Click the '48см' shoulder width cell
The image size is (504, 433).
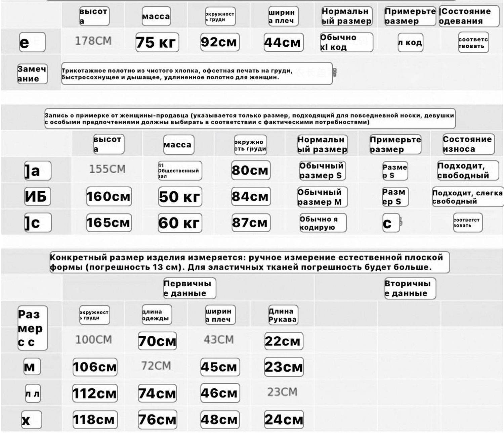[220, 420]
